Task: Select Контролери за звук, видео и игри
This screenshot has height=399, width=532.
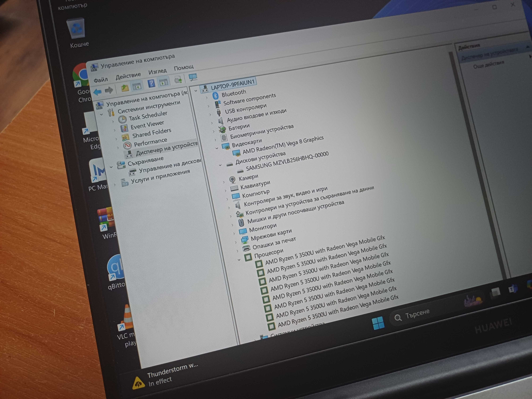Action: (285, 196)
